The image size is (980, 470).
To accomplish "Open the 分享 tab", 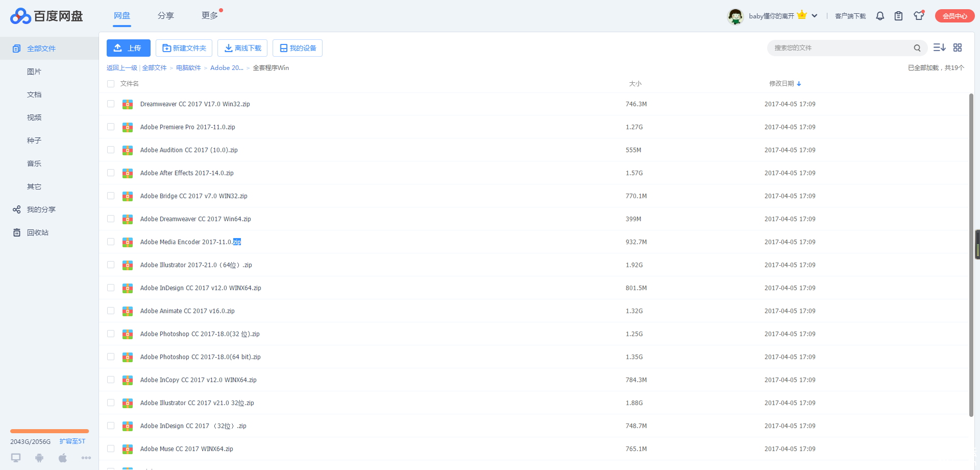I will point(166,16).
